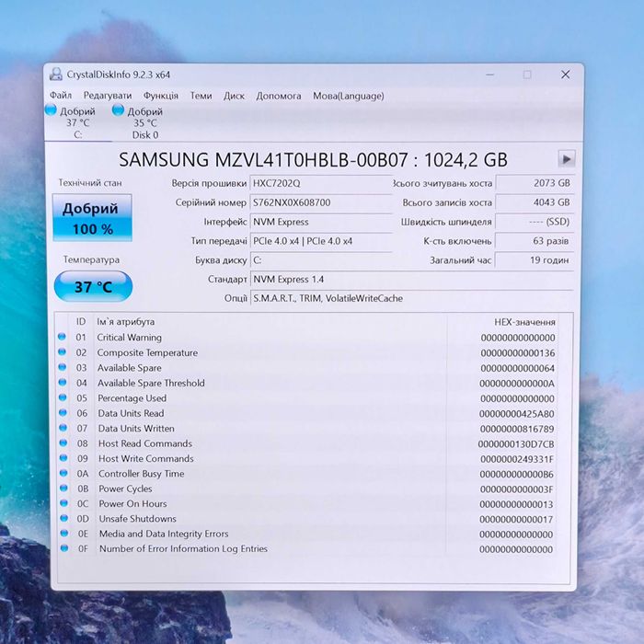Click the ID column header
The height and width of the screenshot is (644, 644).
[81, 322]
